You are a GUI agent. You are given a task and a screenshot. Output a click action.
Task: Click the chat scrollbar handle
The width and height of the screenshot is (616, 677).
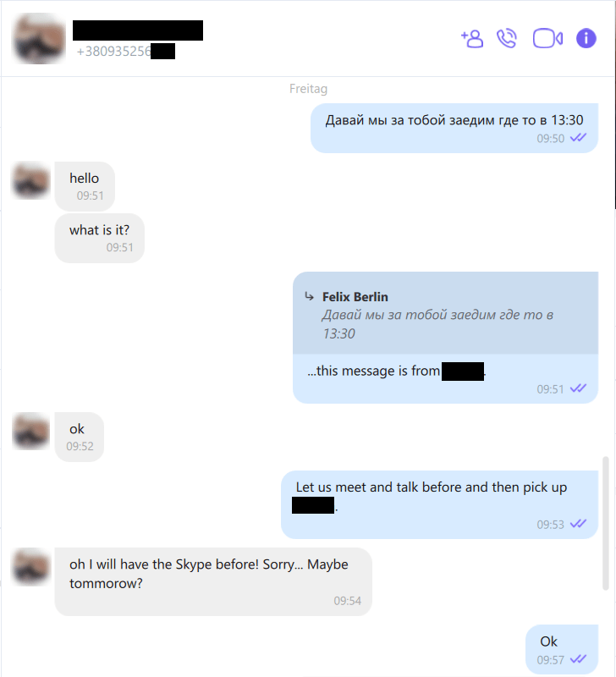(606, 523)
